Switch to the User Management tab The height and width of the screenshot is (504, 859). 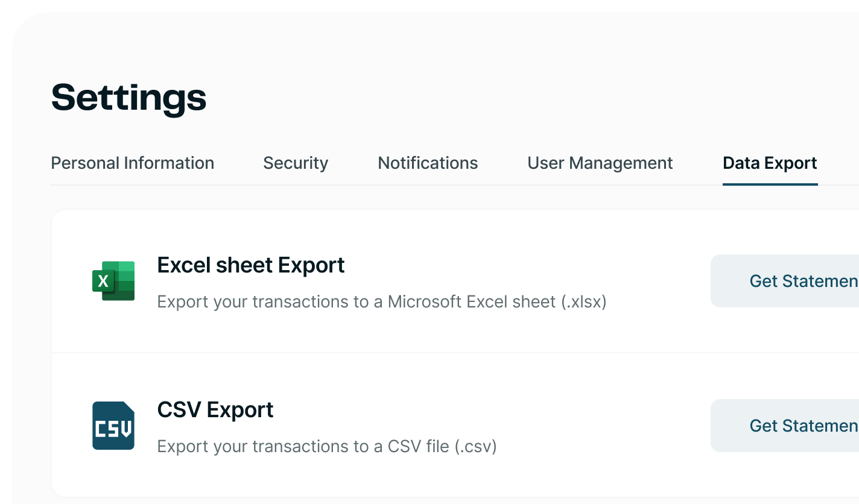600,163
